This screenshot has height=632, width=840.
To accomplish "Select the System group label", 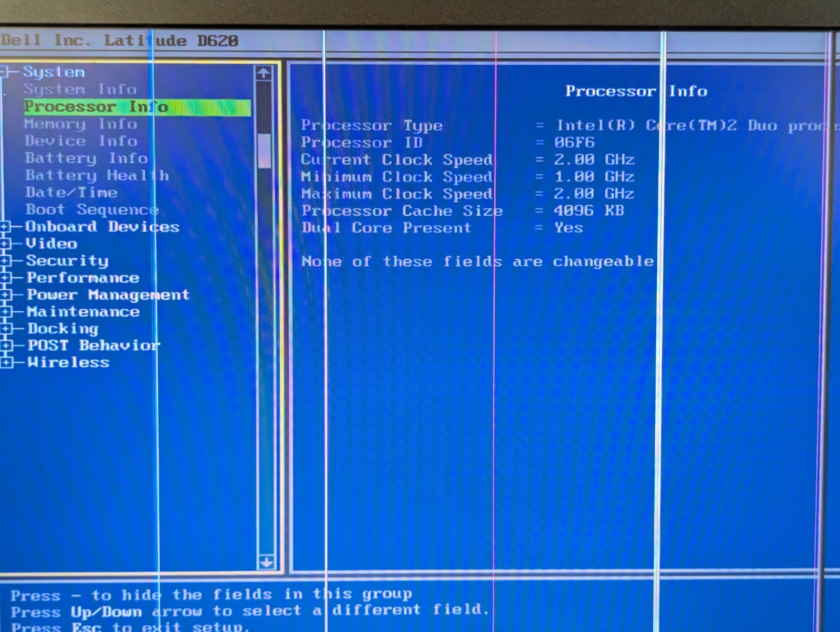I will pos(54,72).
